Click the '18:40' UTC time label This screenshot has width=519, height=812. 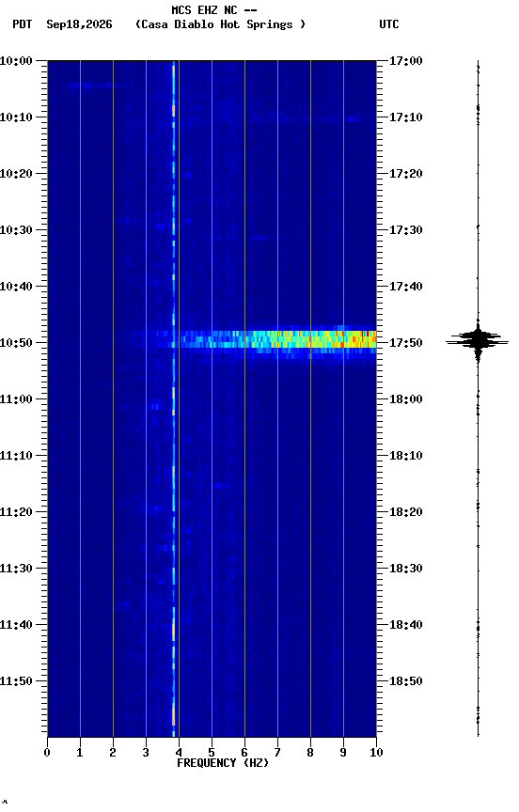click(x=406, y=625)
